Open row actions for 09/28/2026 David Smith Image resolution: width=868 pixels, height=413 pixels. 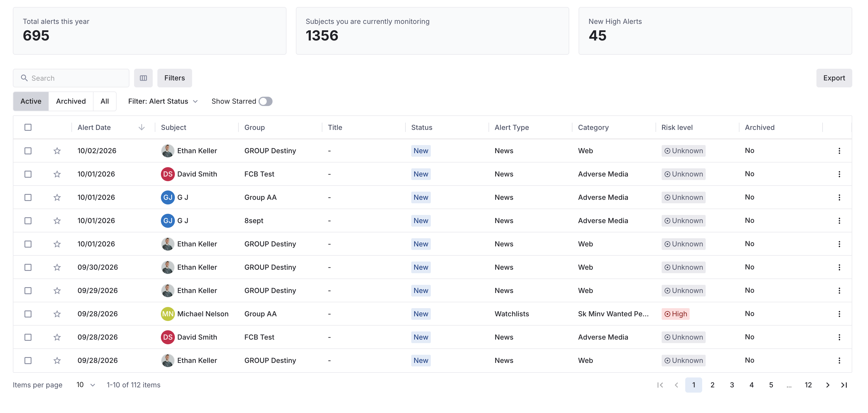pyautogui.click(x=839, y=337)
